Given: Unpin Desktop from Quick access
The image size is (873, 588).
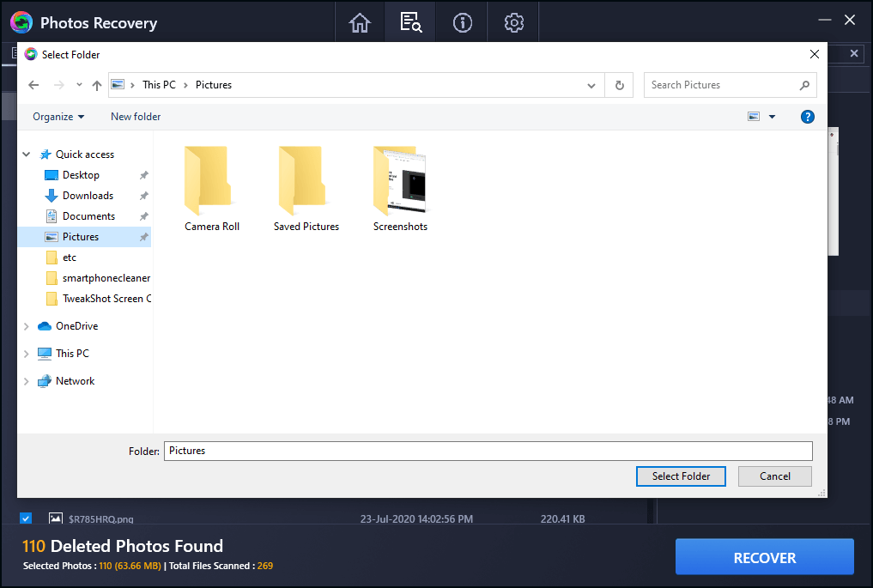Looking at the screenshot, I should pyautogui.click(x=143, y=175).
